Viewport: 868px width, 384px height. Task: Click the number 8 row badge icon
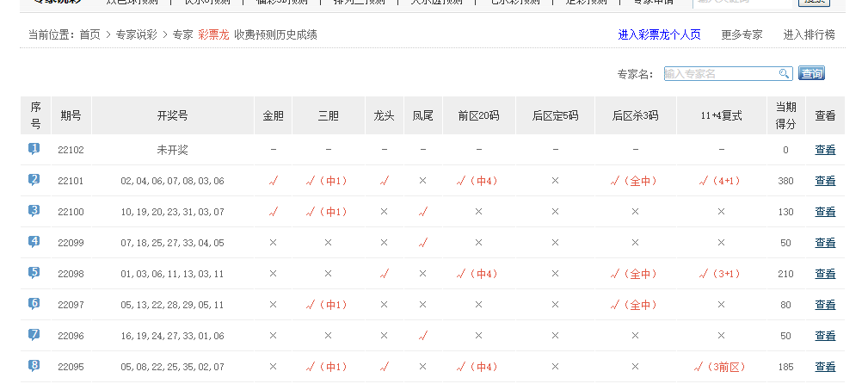34,366
